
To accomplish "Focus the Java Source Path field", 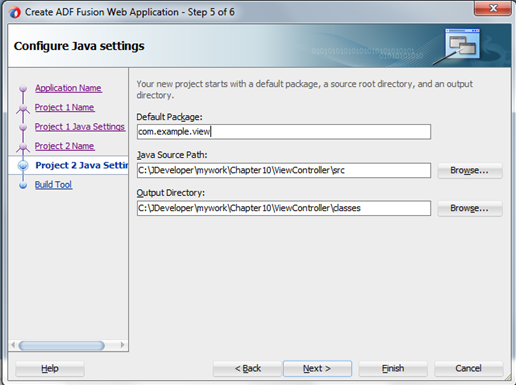I will pyautogui.click(x=284, y=170).
